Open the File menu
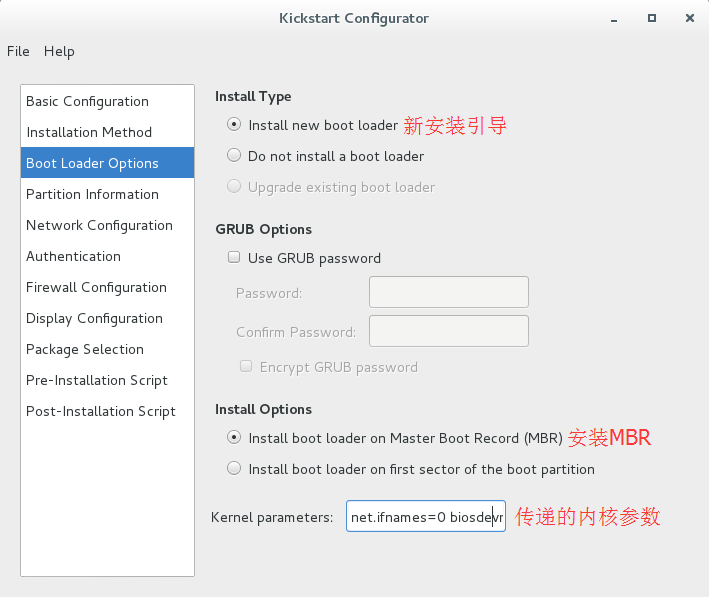The height and width of the screenshot is (597, 709). 18,51
